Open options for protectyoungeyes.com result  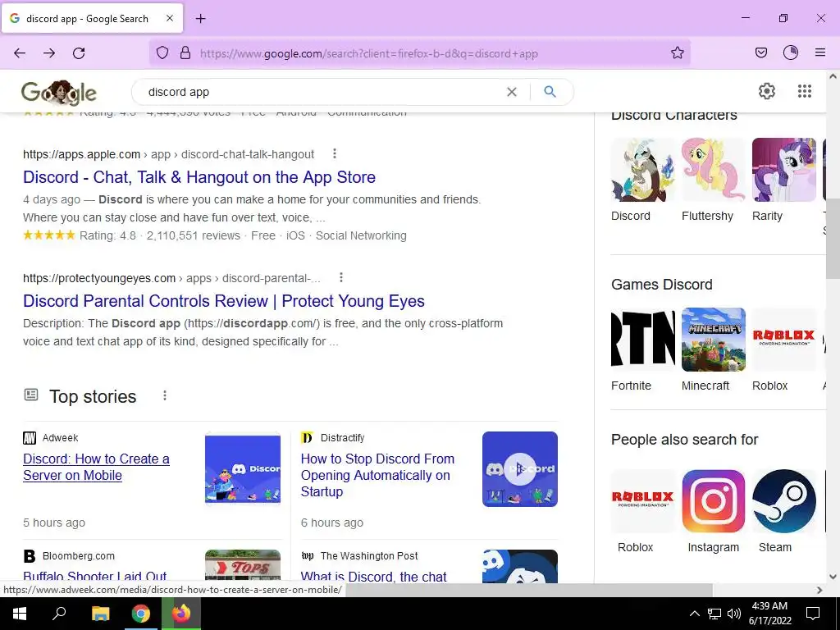[341, 277]
